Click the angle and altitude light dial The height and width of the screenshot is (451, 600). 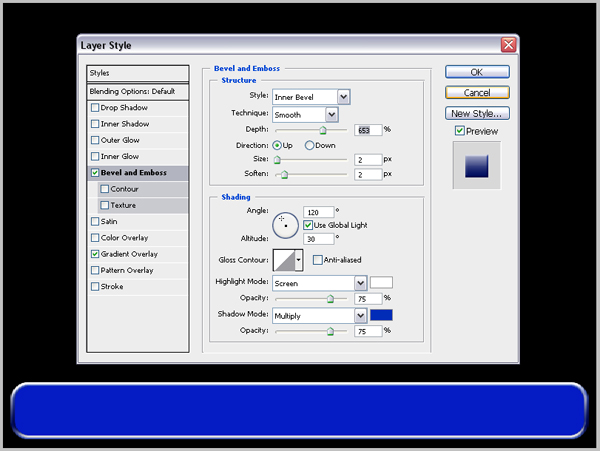pos(285,225)
